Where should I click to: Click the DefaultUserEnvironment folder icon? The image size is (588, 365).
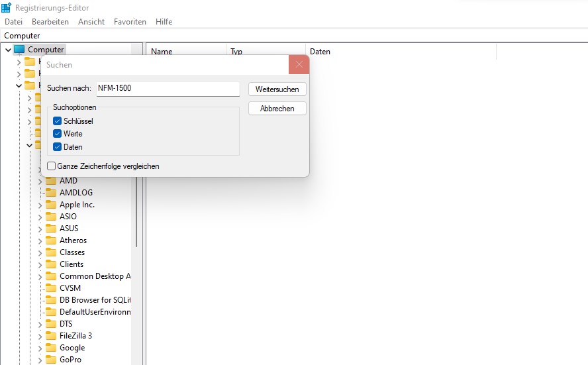pos(50,312)
